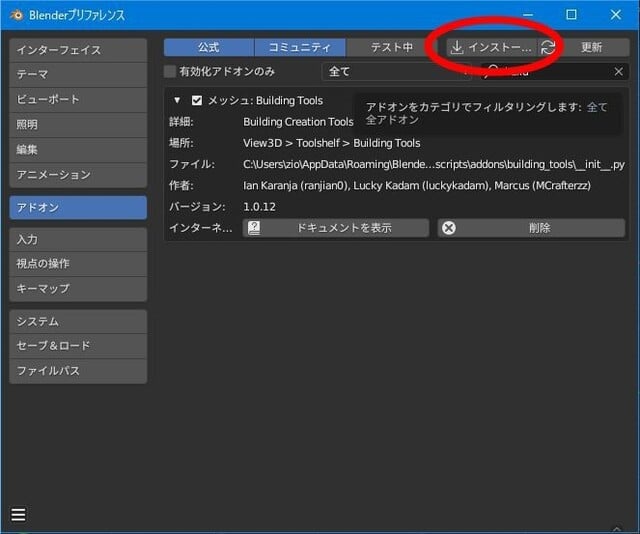The width and height of the screenshot is (640, 534).
Task: Maximize the Blender preferences window
Action: point(571,15)
